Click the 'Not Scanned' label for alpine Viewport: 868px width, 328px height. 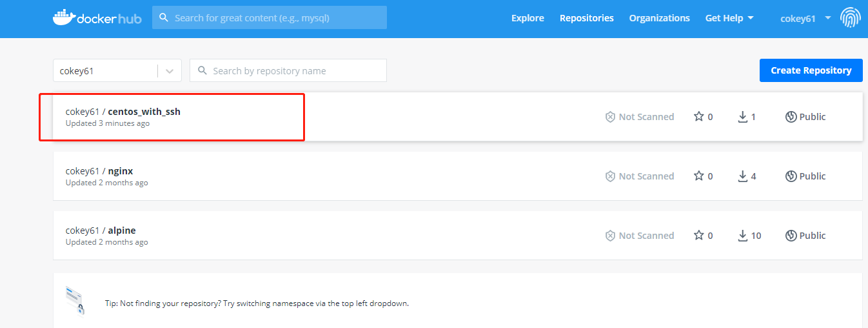[x=646, y=236]
